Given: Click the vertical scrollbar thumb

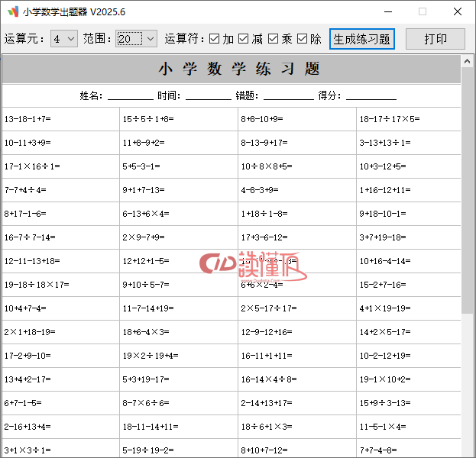Looking at the screenshot, I should 467,191.
